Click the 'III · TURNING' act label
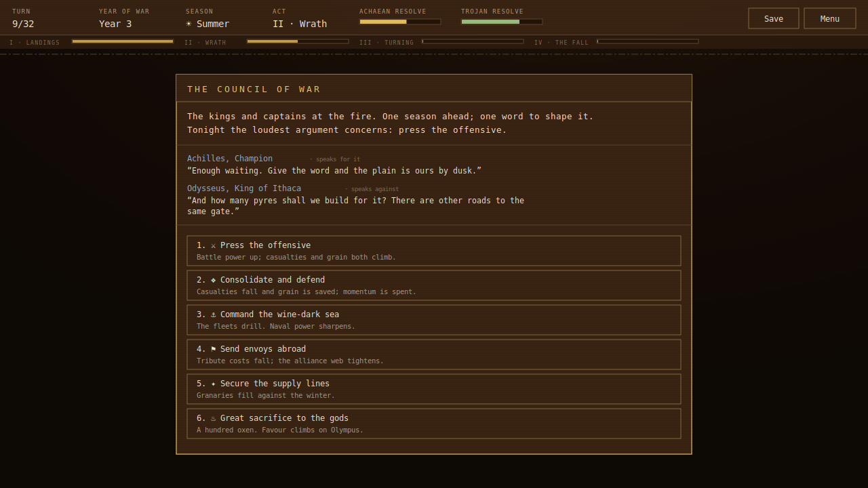This screenshot has height=488, width=868. point(387,43)
